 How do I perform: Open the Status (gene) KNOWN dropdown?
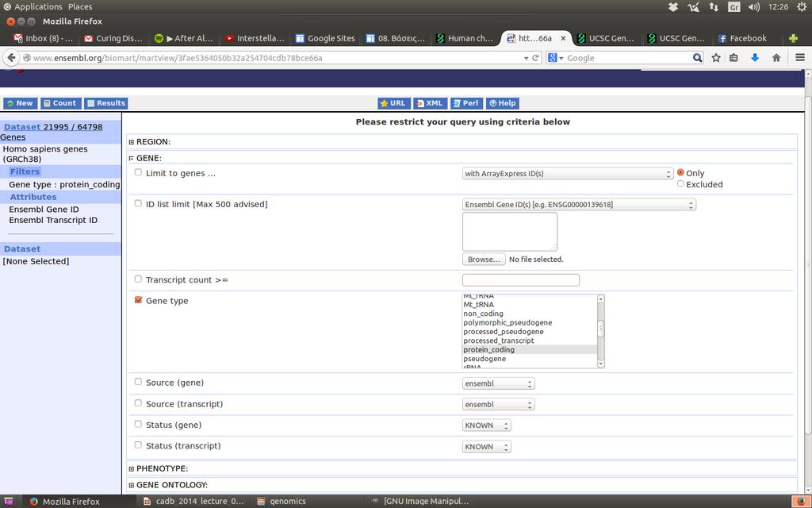pyautogui.click(x=487, y=425)
